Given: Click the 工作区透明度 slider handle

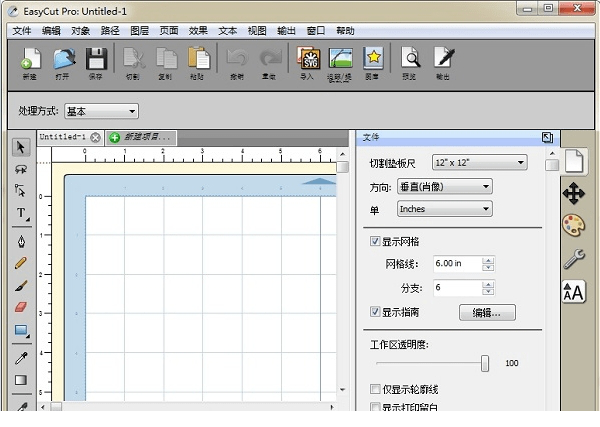Looking at the screenshot, I should [485, 363].
